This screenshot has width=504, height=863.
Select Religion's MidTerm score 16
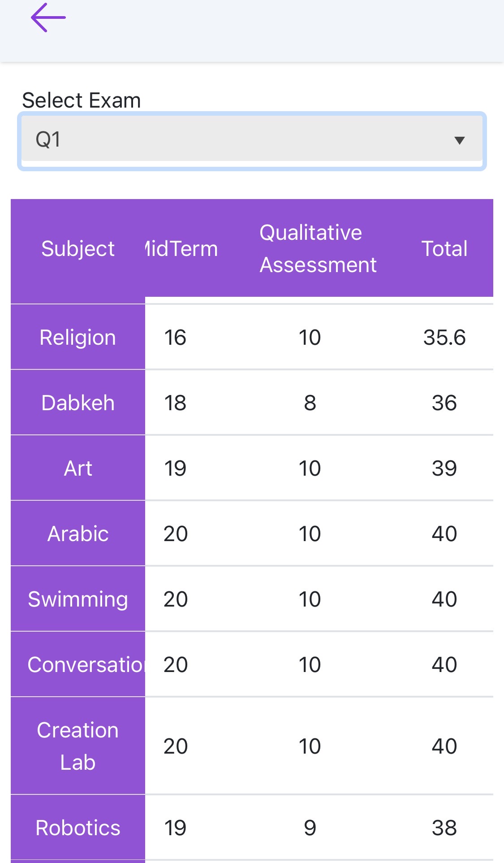coord(175,338)
